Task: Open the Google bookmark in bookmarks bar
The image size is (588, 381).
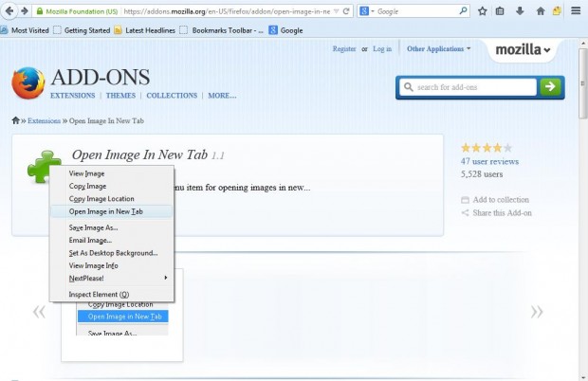Action: tap(286, 30)
